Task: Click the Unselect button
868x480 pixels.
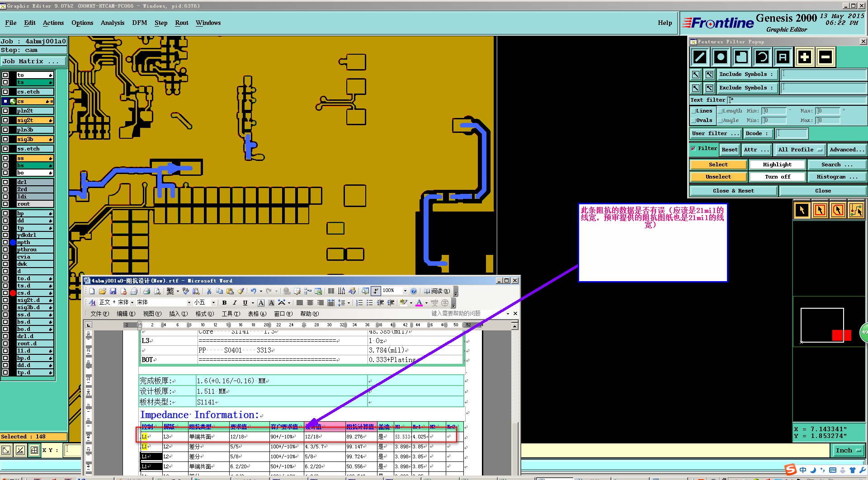Action: pyautogui.click(x=718, y=177)
